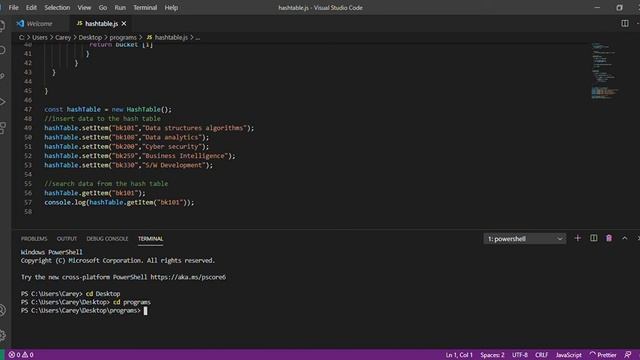Click the breadcrumb ellipsis symbol segment
This screenshot has height=360, width=640.
(x=198, y=37)
